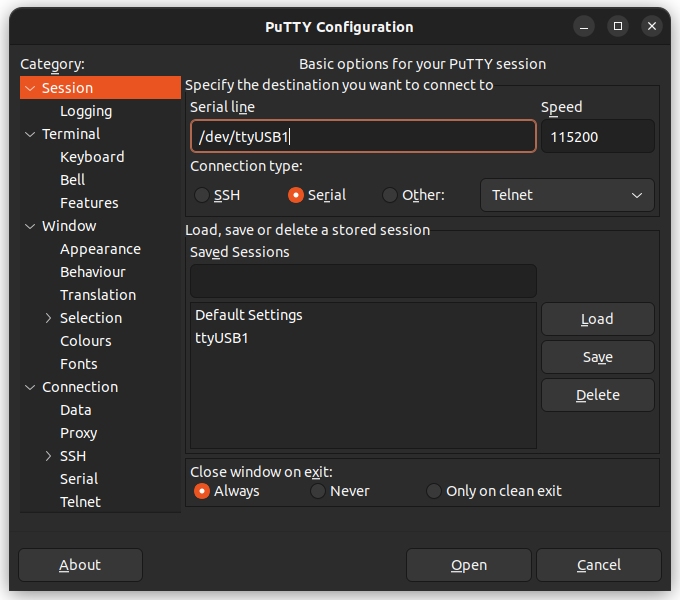Collapse the Connection category chevron

coord(30,387)
